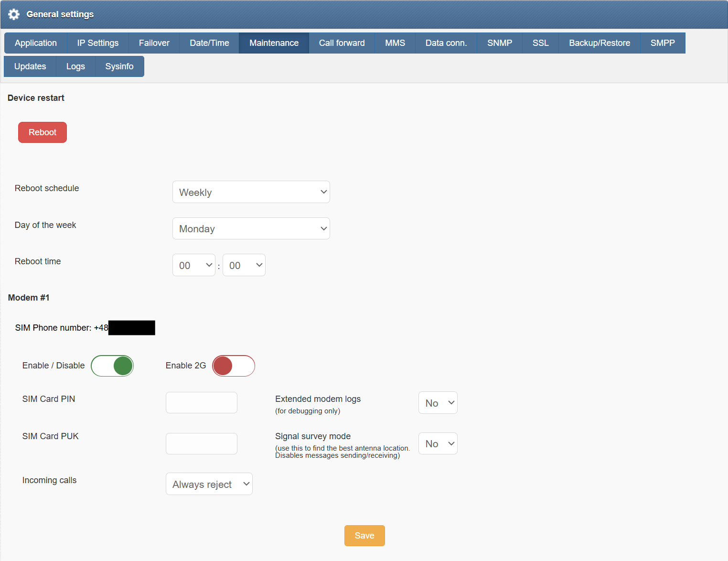
Task: Open the Reboot schedule dropdown
Action: (x=251, y=192)
